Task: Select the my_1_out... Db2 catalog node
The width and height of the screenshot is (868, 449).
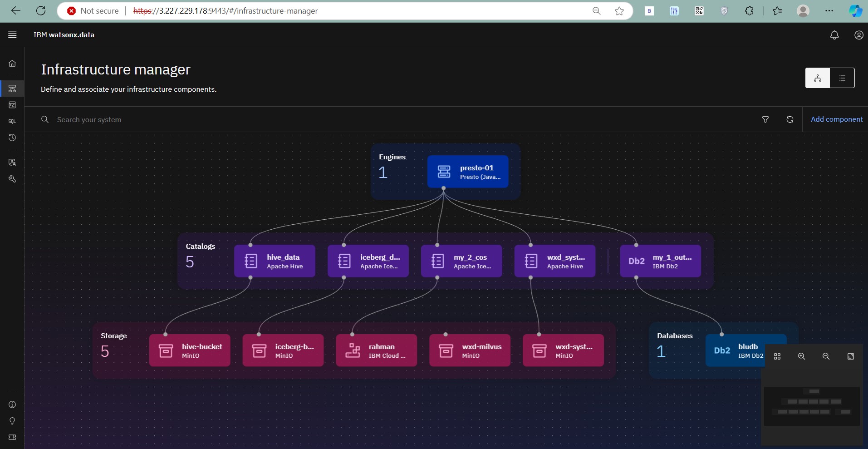Action: [x=660, y=261]
